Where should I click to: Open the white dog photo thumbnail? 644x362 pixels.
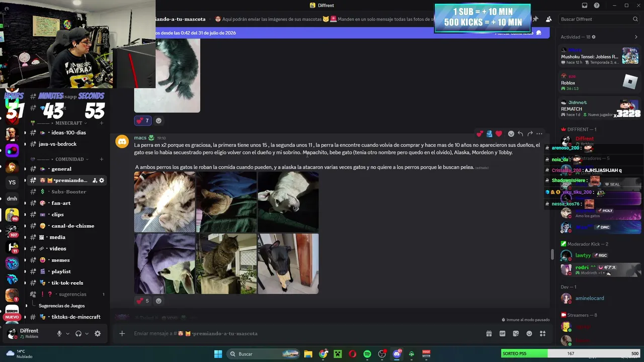(x=288, y=202)
